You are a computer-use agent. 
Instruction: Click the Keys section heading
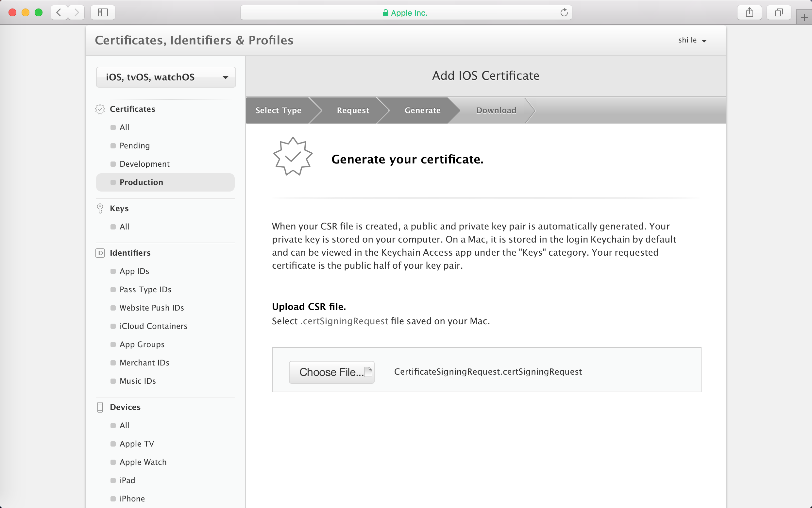119,208
